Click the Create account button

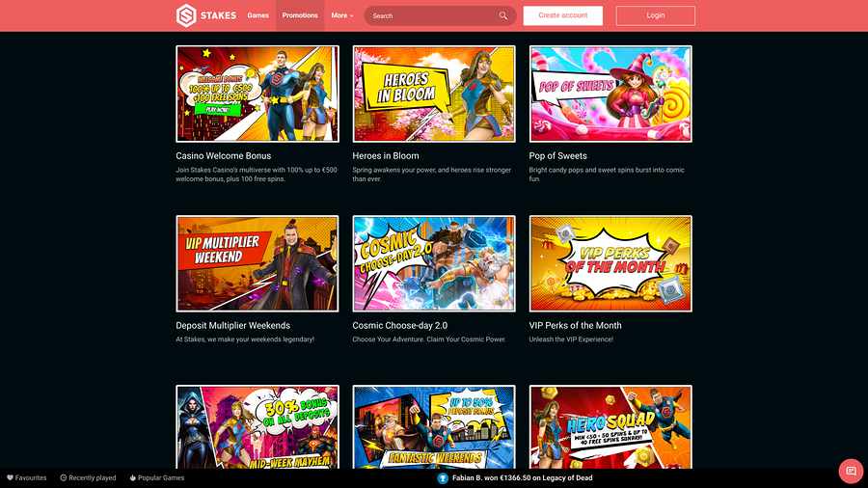(563, 15)
